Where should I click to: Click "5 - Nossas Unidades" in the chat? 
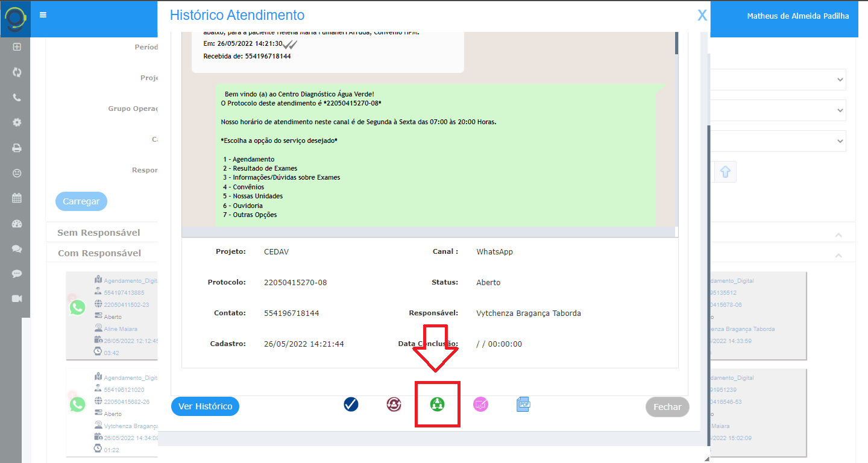[x=253, y=196]
